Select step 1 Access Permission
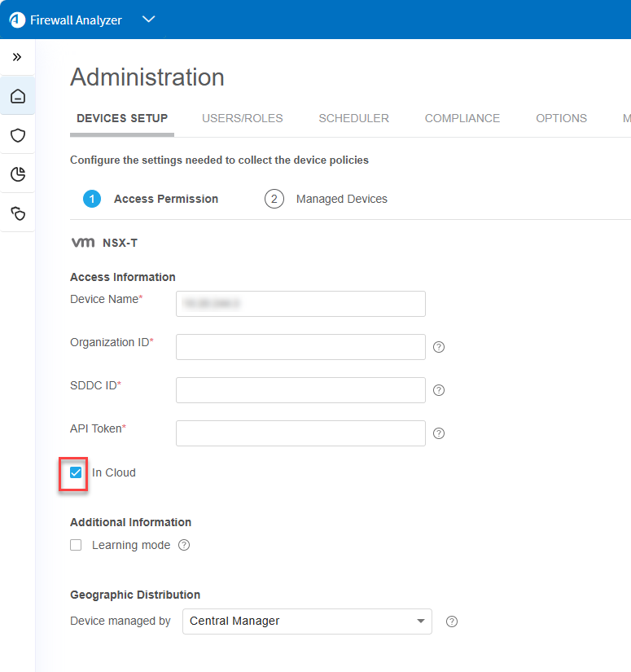This screenshot has height=672, width=631. tap(151, 199)
